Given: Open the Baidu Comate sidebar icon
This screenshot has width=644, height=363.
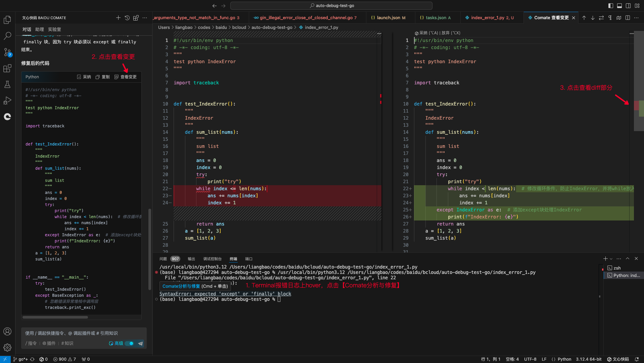Looking at the screenshot, I should 7,117.
